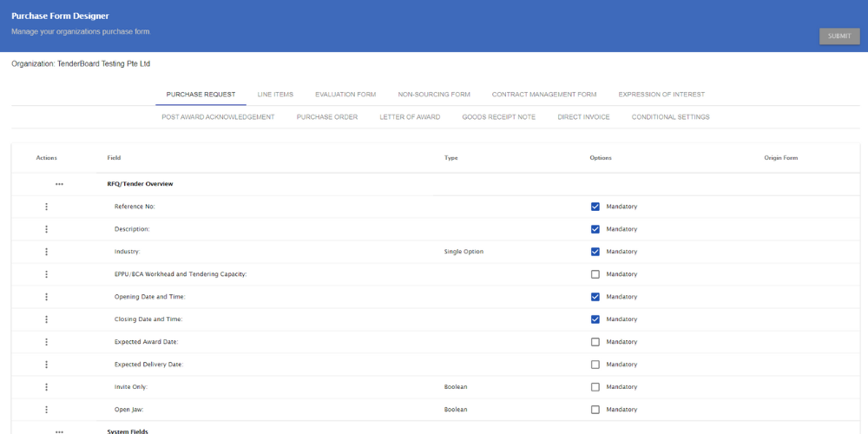Click the Submit button

tap(839, 36)
